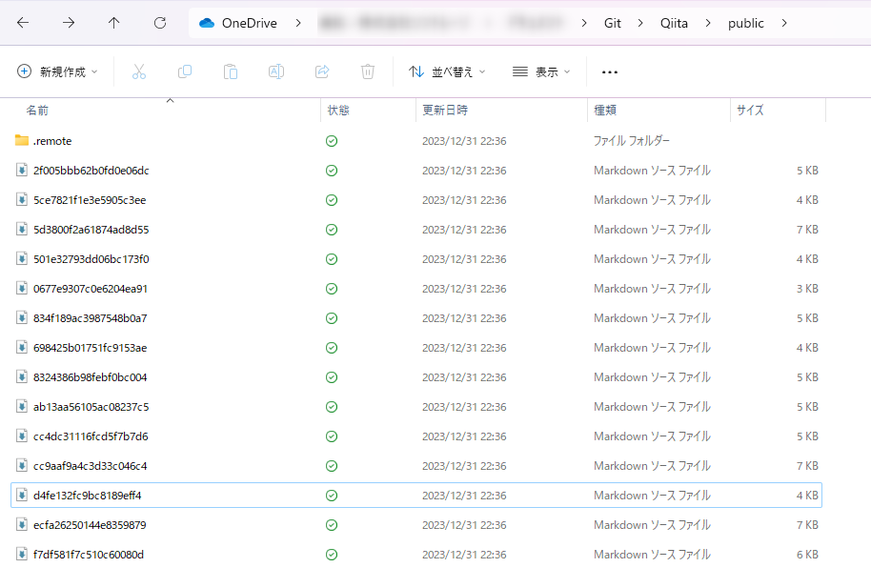Click Markdown type of ab13aa56105ac08237c5 row
Viewport: 871px width, 588px height.
click(652, 407)
